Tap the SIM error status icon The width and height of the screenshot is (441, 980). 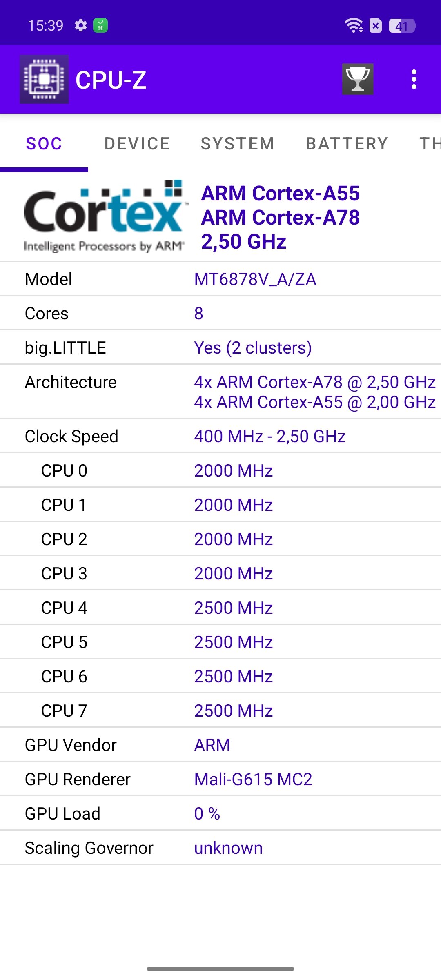pyautogui.click(x=376, y=26)
